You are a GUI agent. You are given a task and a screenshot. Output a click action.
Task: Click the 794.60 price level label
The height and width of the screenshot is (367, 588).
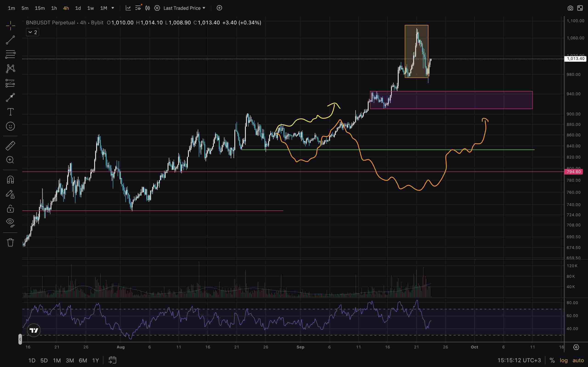(x=574, y=172)
